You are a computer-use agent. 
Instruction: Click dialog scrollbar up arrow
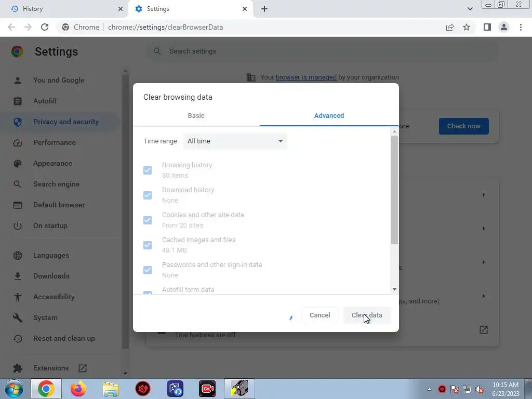394,131
